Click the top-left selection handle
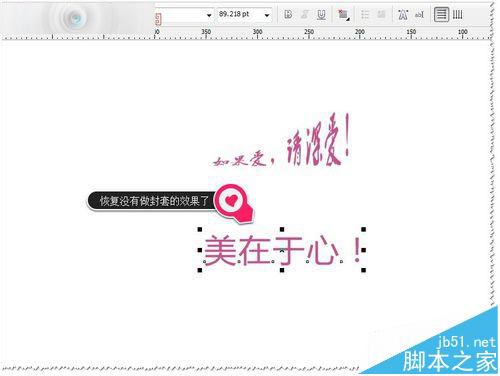The height and width of the screenshot is (376, 500). [x=200, y=229]
